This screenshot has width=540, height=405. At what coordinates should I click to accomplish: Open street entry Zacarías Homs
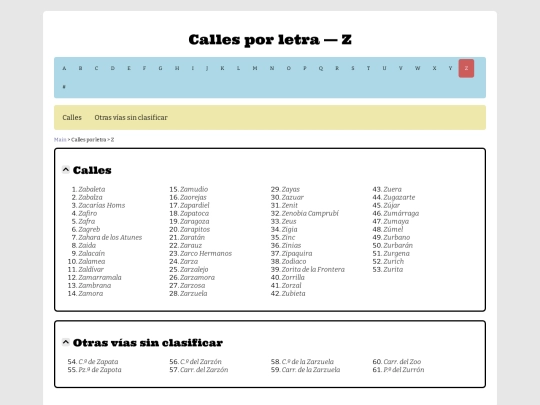[102, 205]
